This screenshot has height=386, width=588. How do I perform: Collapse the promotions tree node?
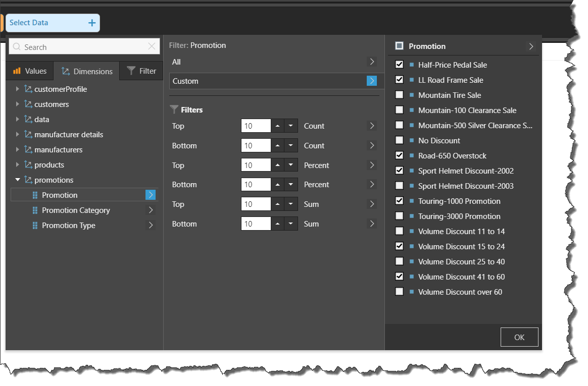[x=18, y=180]
